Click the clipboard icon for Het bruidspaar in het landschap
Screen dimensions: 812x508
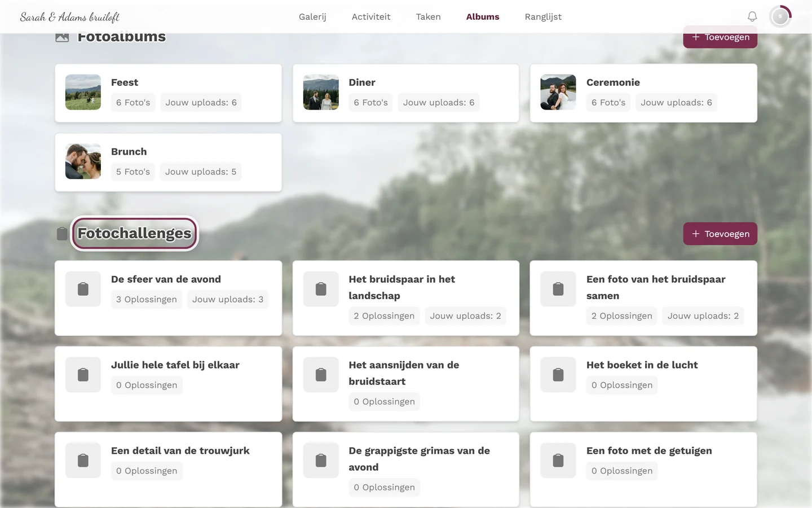tap(321, 289)
